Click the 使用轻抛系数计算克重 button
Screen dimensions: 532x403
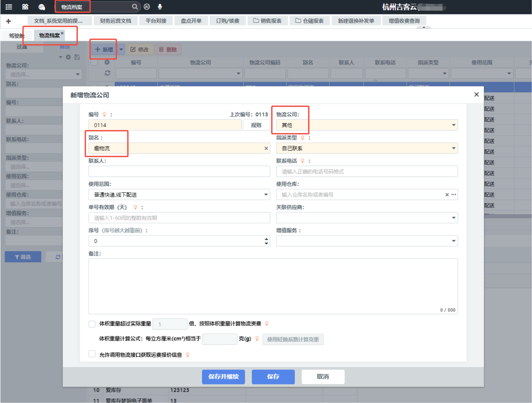click(x=293, y=339)
